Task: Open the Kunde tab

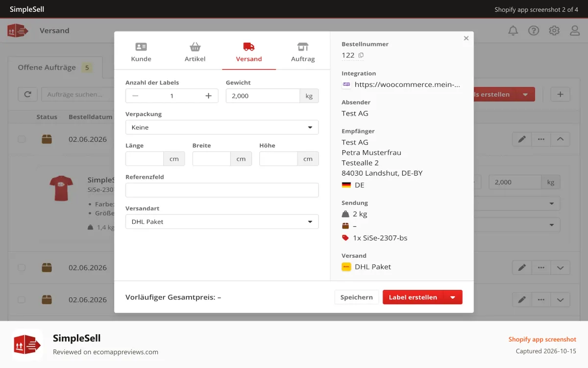Action: [141, 52]
